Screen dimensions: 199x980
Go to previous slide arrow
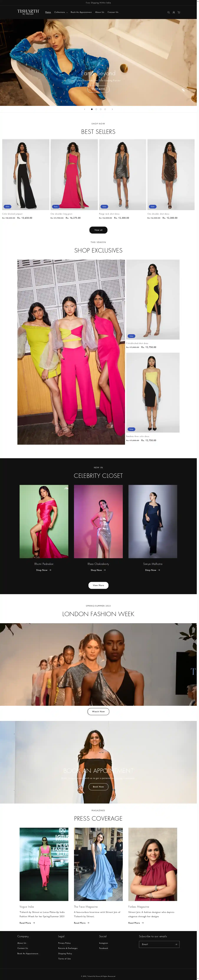(84, 109)
